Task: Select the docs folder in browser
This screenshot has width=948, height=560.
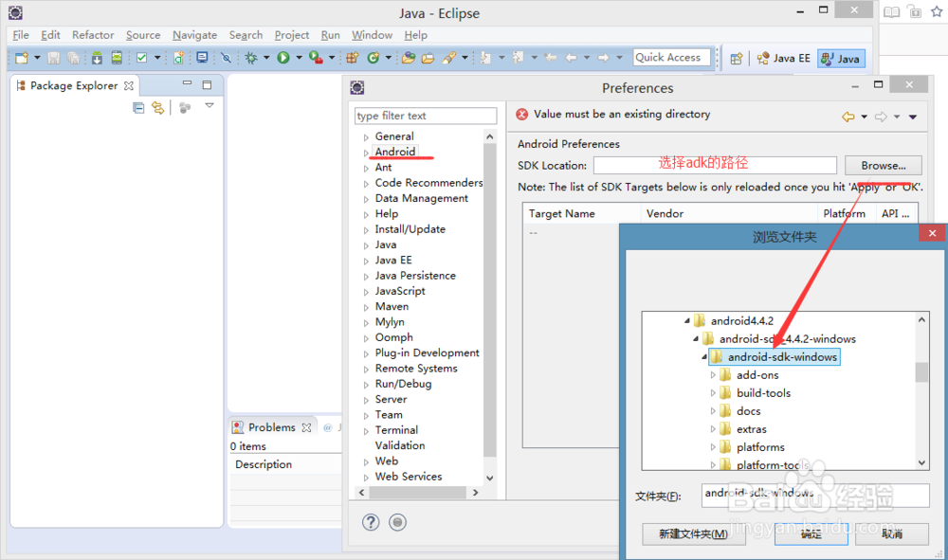Action: coord(749,411)
